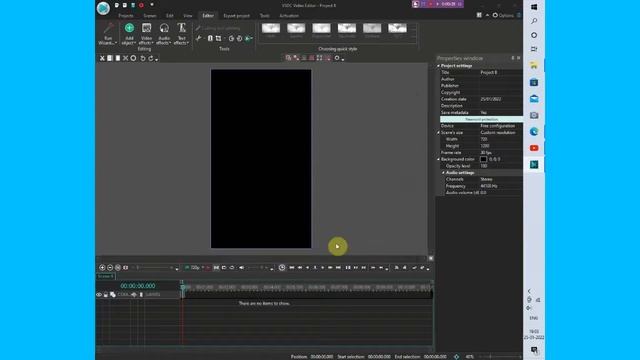640x360 pixels.
Task: Toggle the eye visibility icon on the timeline layer
Action: click(x=99, y=295)
